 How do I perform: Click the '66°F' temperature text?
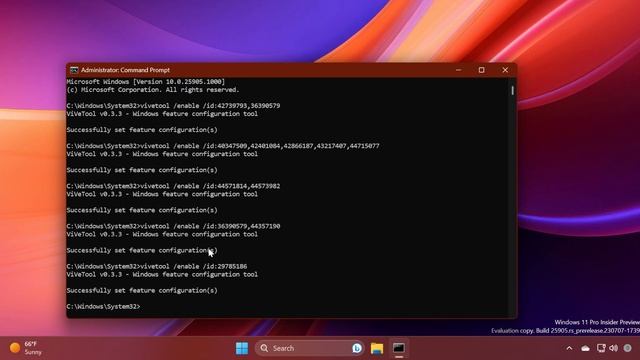[x=31, y=344]
